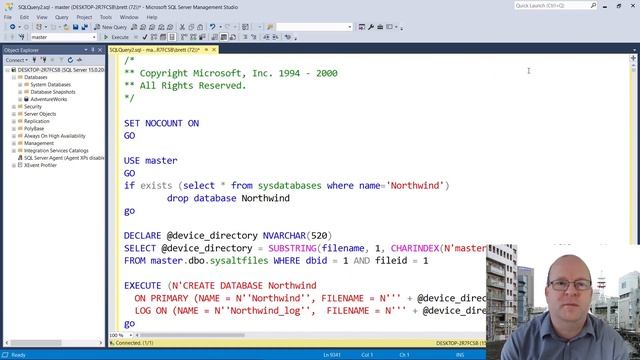Open the File menu
Screen dimensions: 640x360
[x=8, y=17]
